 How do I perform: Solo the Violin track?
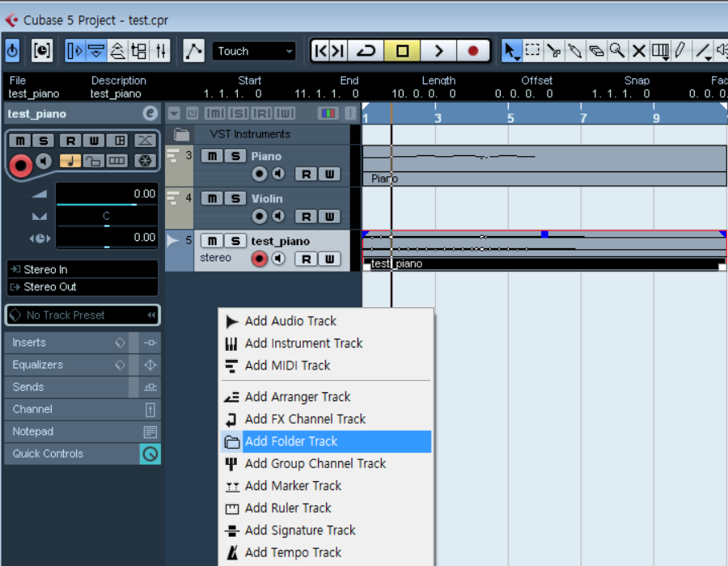pos(235,199)
